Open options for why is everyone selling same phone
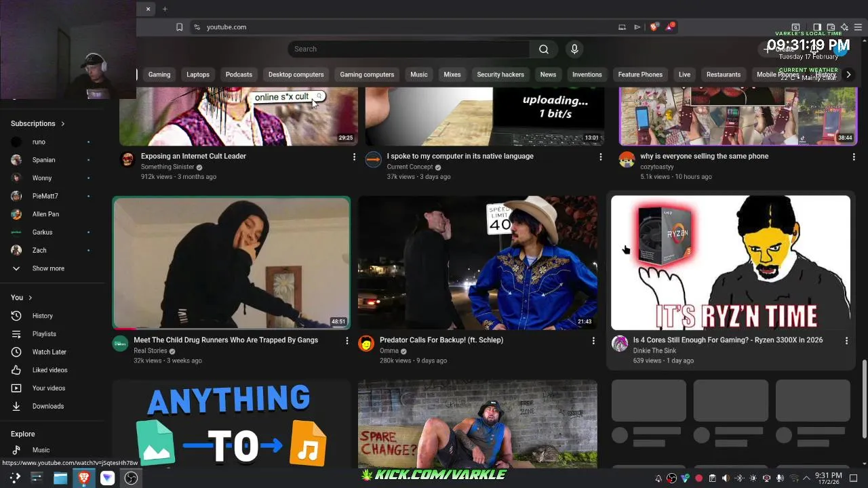868x488 pixels. point(854,157)
